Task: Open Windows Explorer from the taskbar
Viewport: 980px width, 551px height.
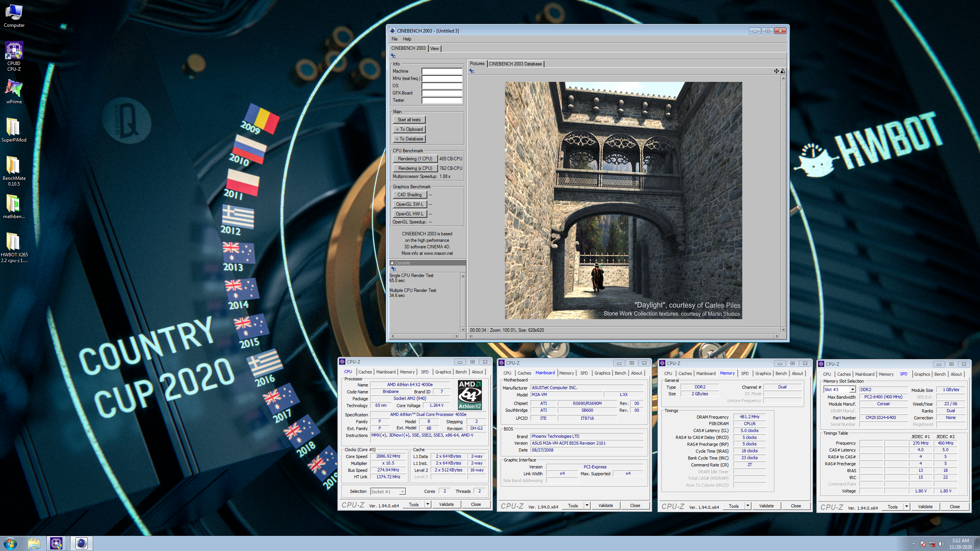Action: tap(34, 543)
